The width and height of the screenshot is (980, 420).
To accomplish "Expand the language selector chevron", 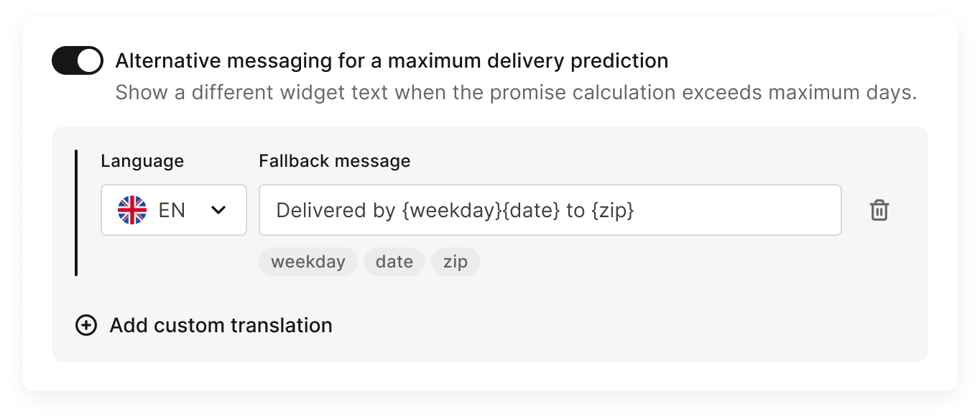I will 219,210.
